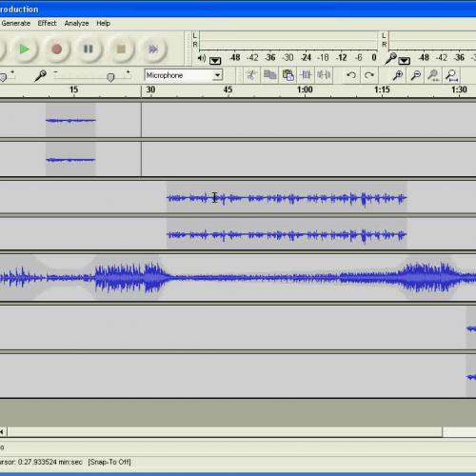Stop playback with the Stop button
The width and height of the screenshot is (476, 476).
click(121, 50)
